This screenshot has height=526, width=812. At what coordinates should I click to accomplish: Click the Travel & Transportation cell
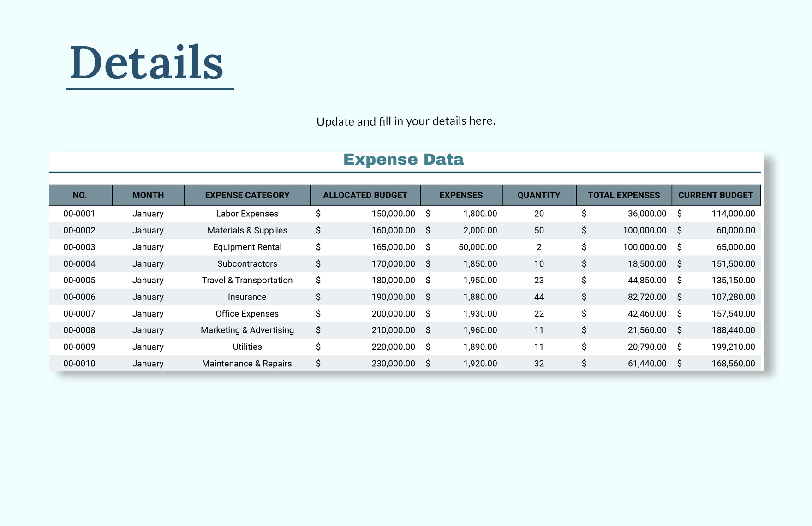click(247, 280)
